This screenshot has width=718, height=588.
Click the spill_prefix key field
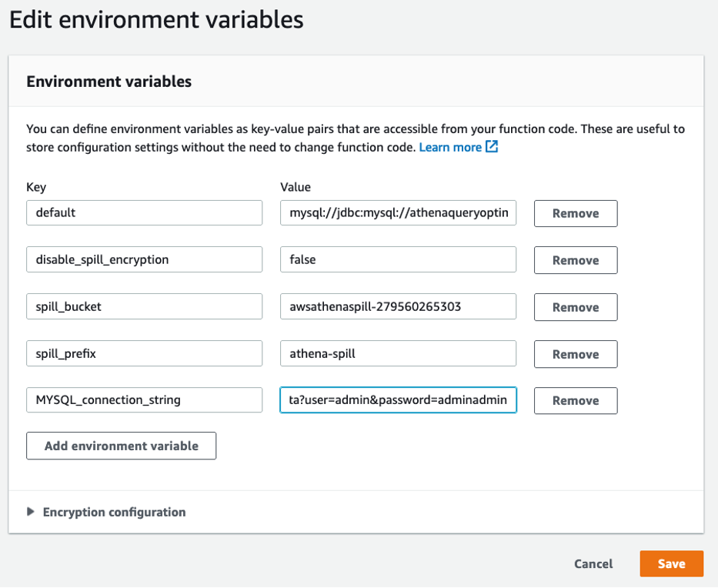coord(144,353)
